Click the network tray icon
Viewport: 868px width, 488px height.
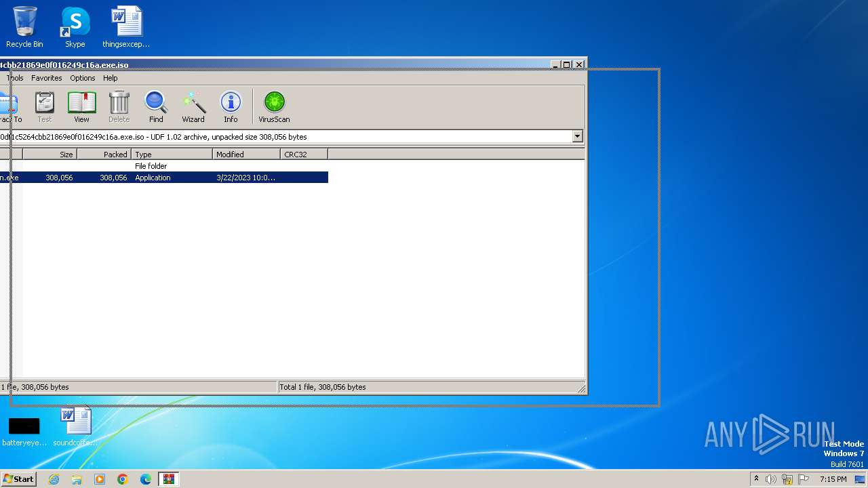point(787,479)
